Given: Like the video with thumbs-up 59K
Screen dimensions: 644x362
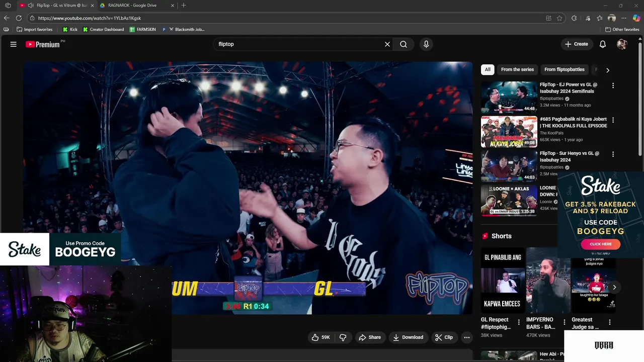Looking at the screenshot, I should click(x=320, y=337).
